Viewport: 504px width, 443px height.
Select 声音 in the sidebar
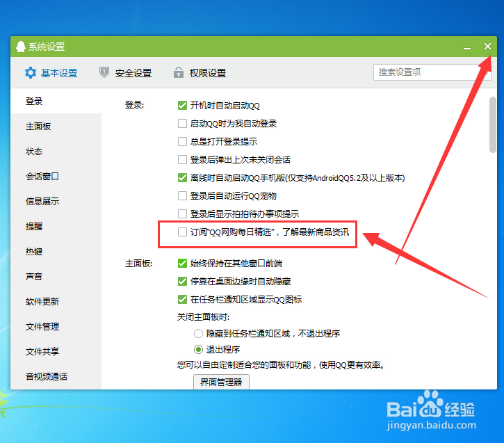coord(56,277)
